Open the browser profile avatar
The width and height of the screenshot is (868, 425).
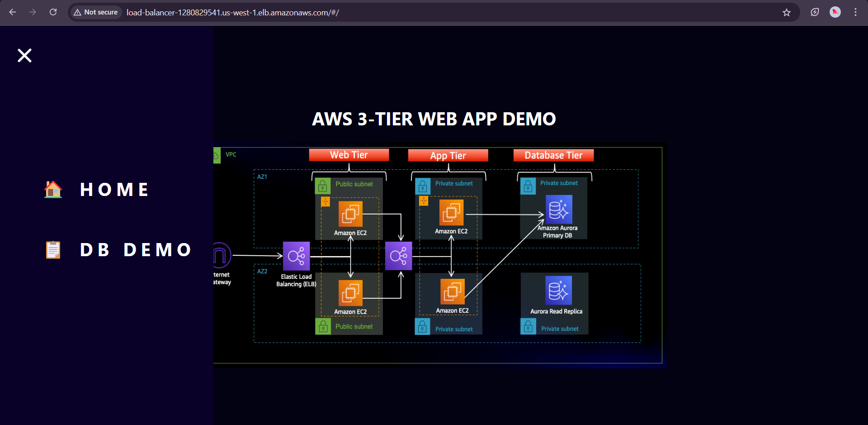[835, 12]
